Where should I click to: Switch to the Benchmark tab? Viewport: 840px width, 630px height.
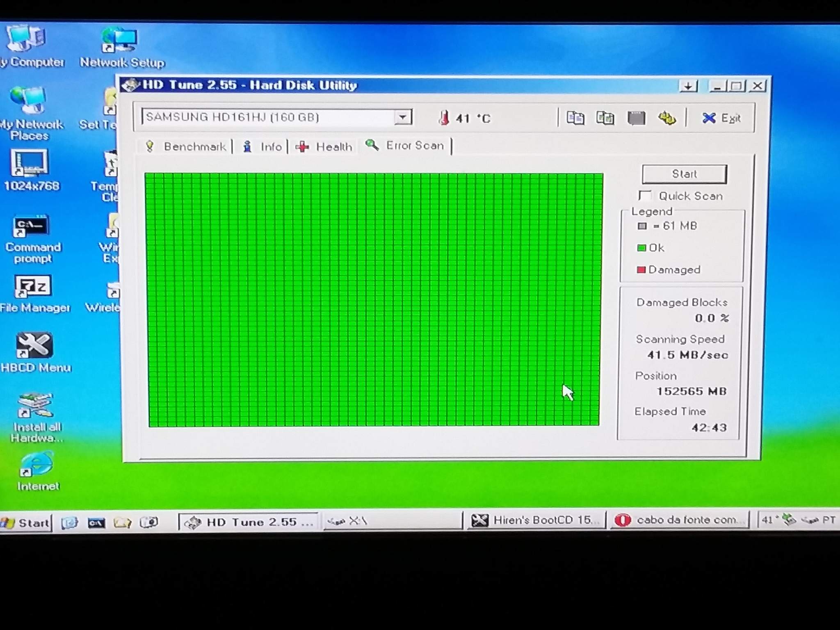point(186,146)
